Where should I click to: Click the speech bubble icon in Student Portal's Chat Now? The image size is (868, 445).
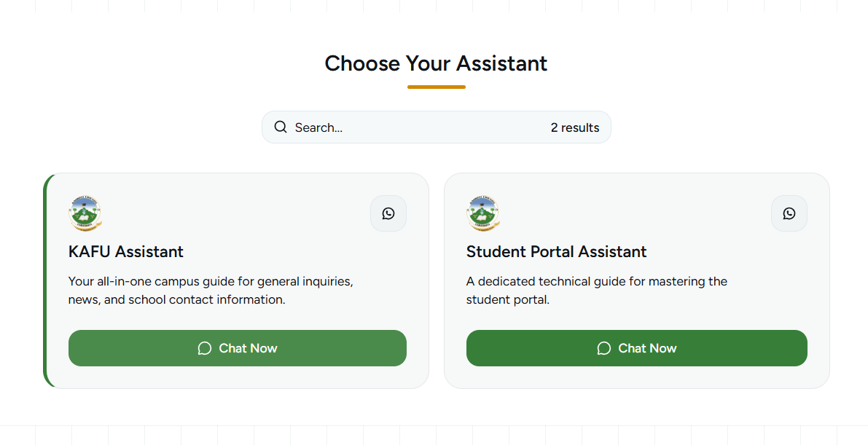tap(603, 348)
